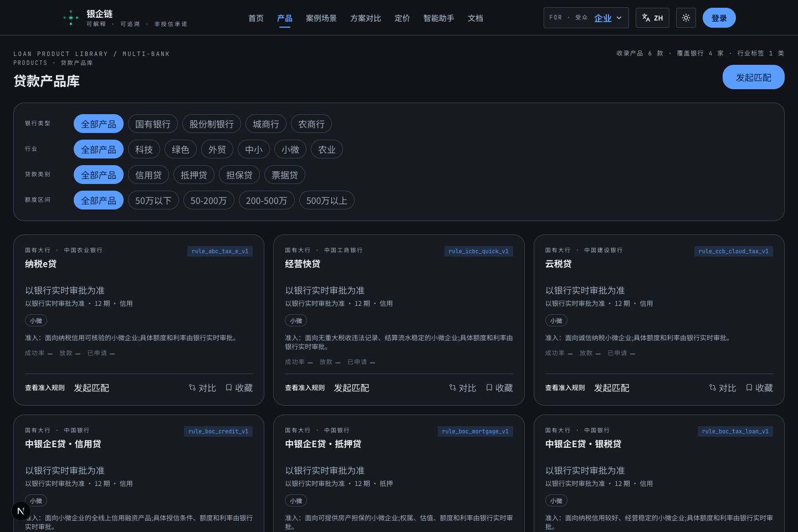Filter amount range by 50-200万
This screenshot has width=798, height=532.
[x=209, y=201]
